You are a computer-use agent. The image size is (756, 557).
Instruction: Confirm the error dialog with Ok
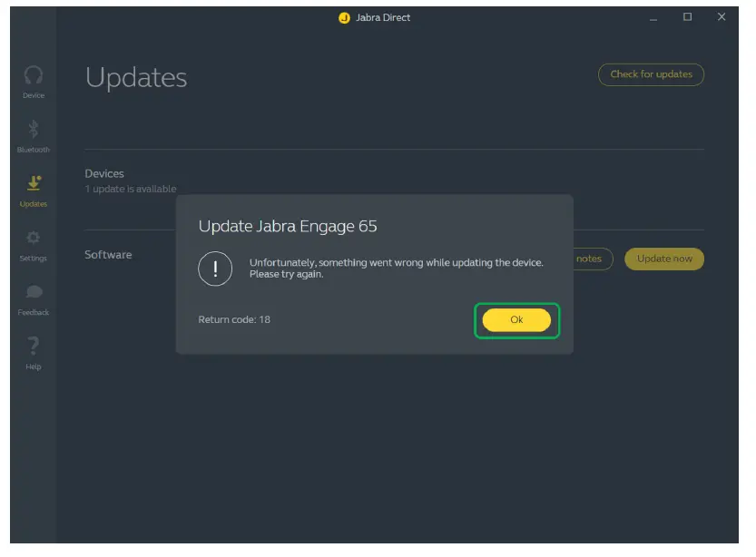click(516, 320)
